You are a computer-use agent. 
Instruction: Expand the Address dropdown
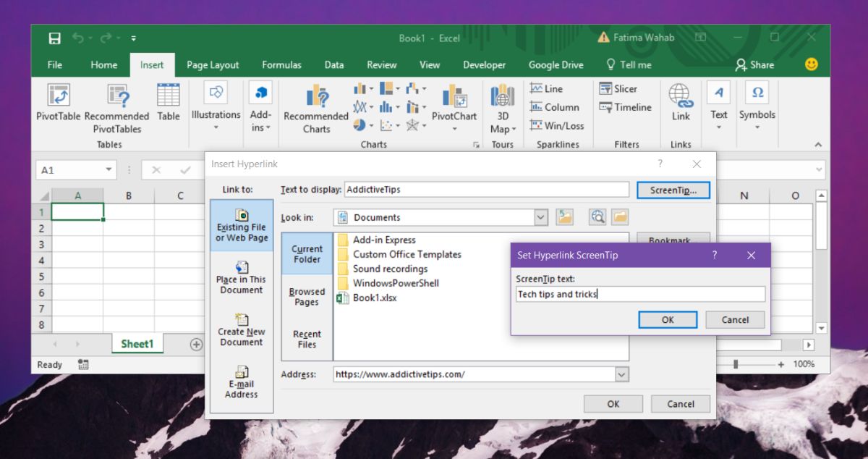tap(621, 374)
